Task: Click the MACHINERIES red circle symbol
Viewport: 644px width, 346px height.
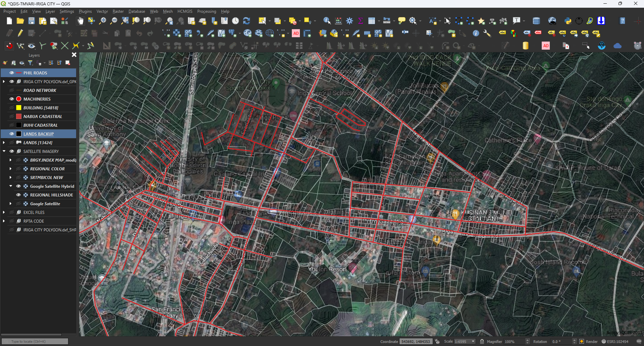Action: (x=18, y=99)
